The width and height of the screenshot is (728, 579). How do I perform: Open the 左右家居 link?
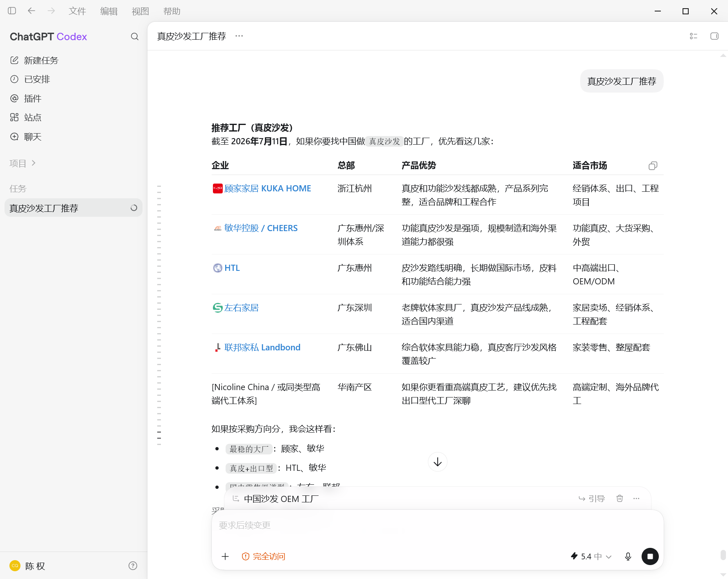[x=242, y=307]
